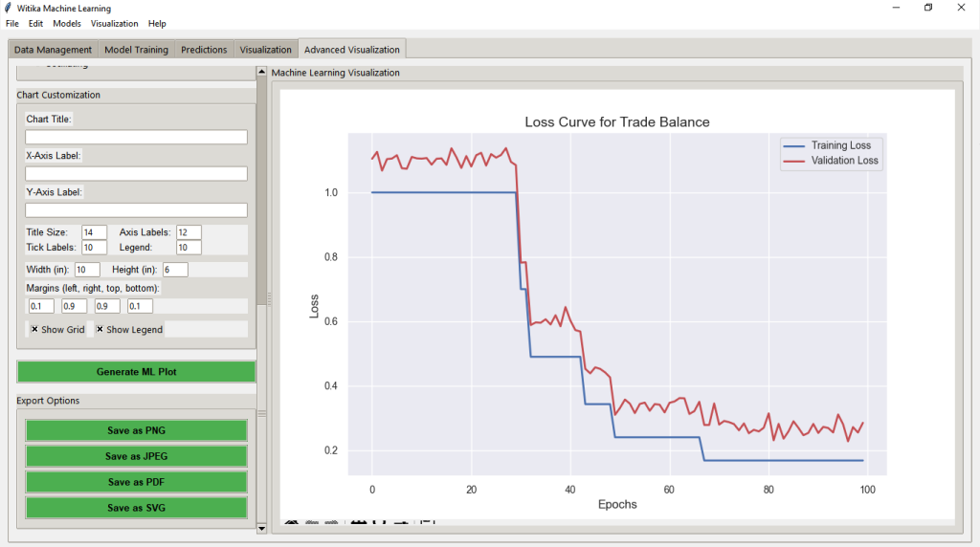980x547 pixels.
Task: Open the Help menu
Action: point(157,24)
